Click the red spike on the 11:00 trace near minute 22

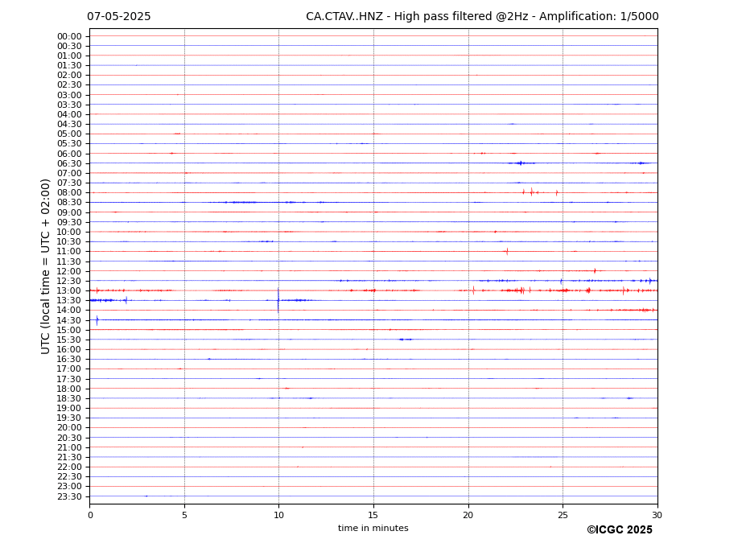click(507, 251)
